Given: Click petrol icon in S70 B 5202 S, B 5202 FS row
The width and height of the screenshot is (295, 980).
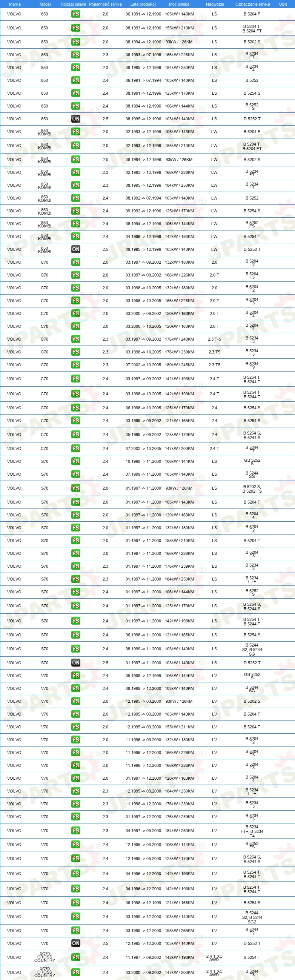Looking at the screenshot, I should coord(76,488).
